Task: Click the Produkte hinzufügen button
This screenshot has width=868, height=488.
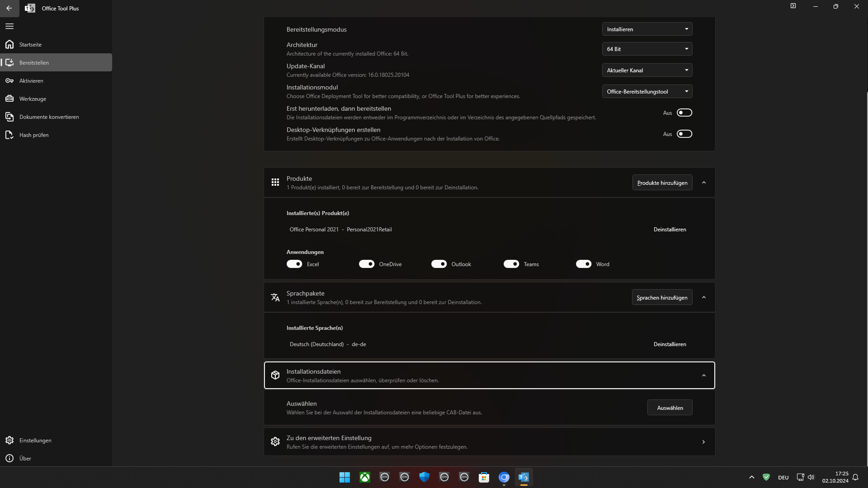Action: pos(662,183)
